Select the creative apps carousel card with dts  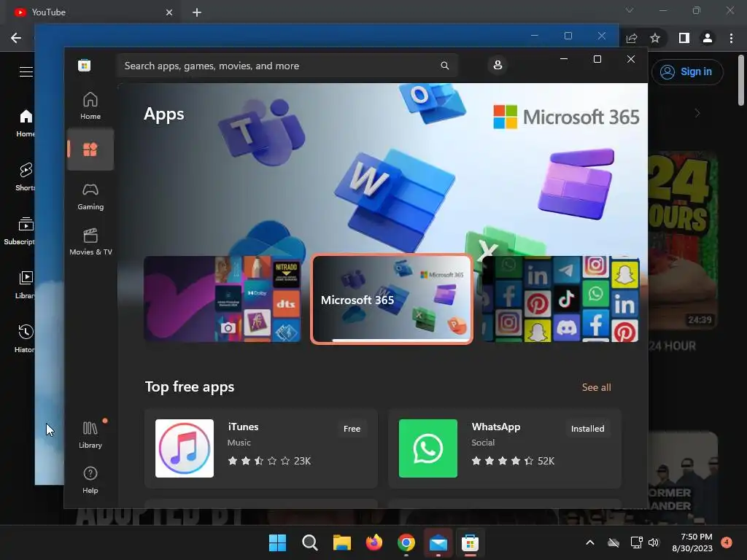pos(222,299)
